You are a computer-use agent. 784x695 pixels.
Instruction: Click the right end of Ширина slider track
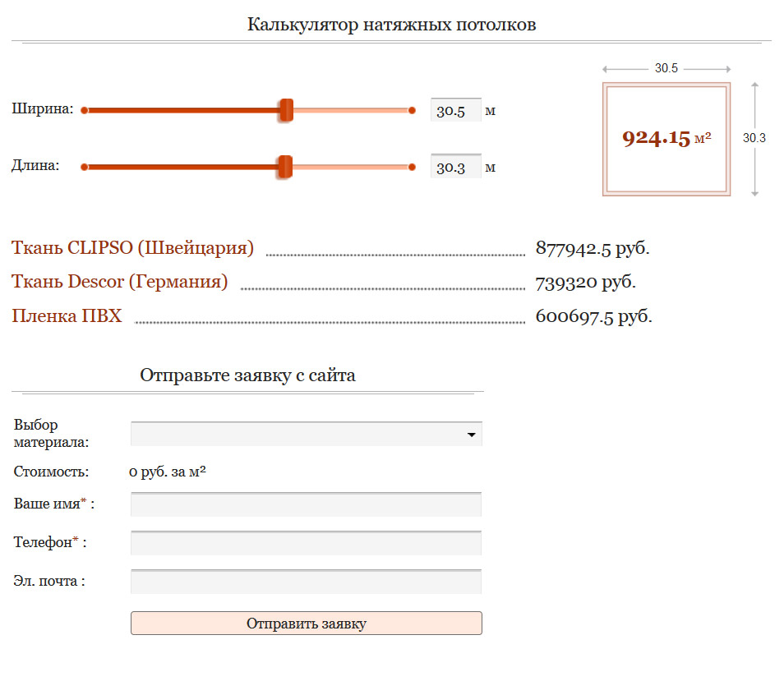pyautogui.click(x=412, y=110)
